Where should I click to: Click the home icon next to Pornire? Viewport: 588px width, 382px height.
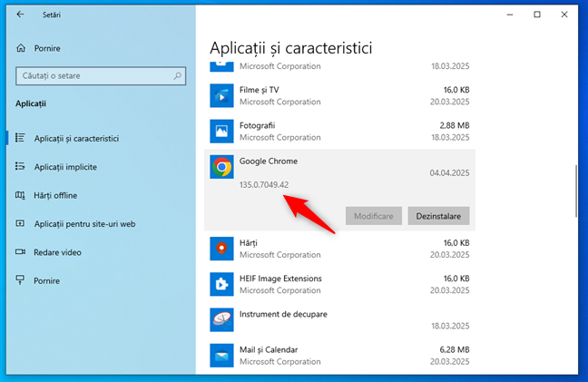click(x=21, y=48)
